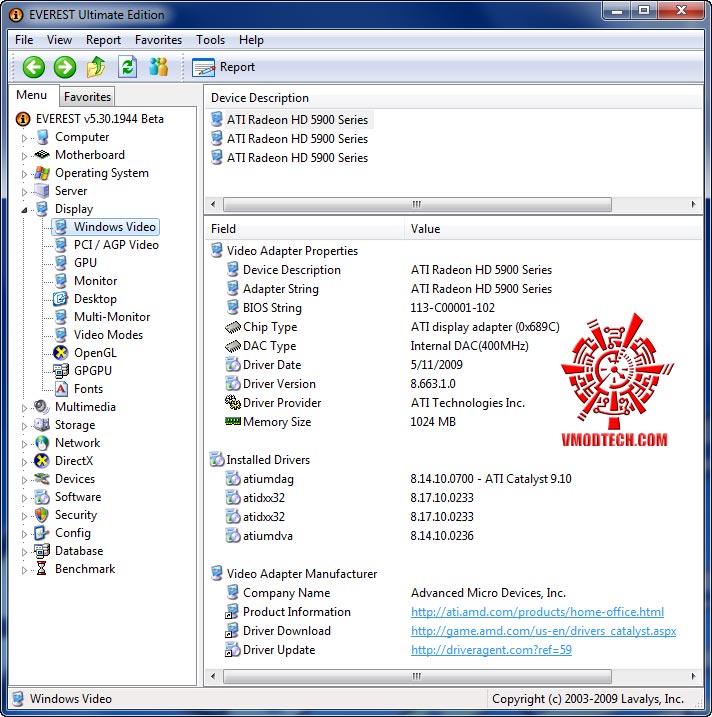Select PCI / AGP Video tree item

[x=116, y=245]
